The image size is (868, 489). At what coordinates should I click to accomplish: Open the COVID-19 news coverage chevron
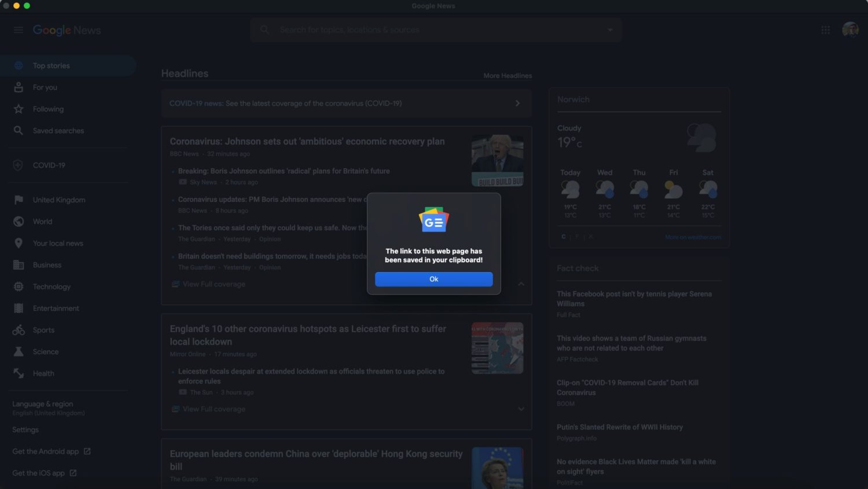(517, 104)
